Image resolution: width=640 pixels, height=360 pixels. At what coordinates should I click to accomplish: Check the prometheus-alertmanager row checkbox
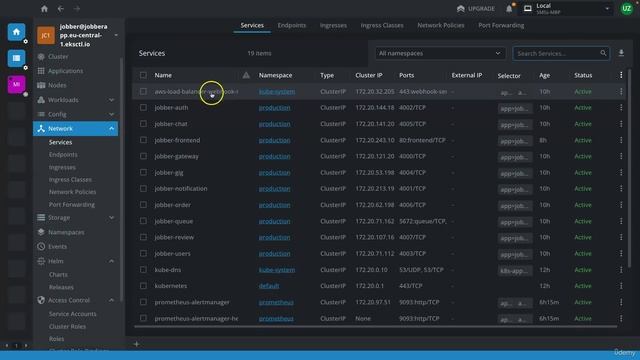point(143,302)
